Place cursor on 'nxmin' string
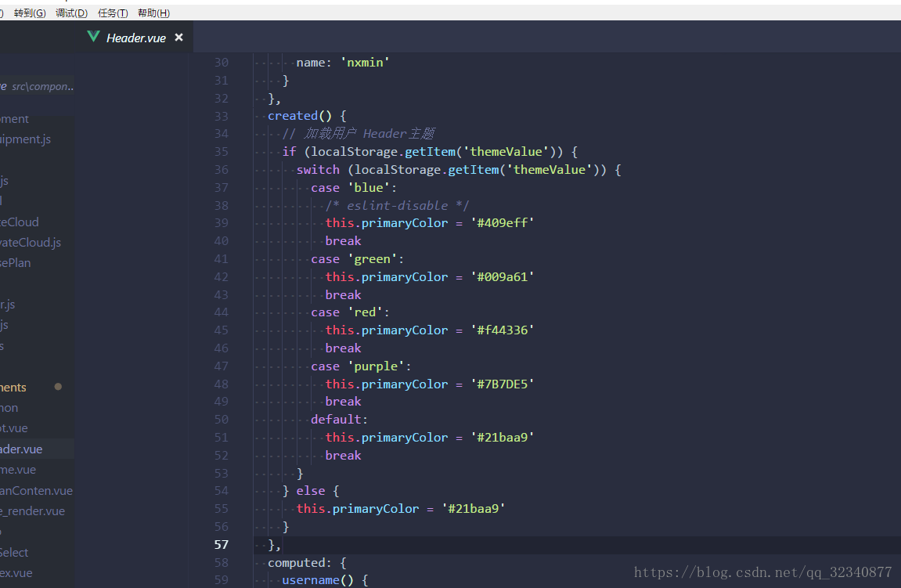 pyautogui.click(x=365, y=63)
